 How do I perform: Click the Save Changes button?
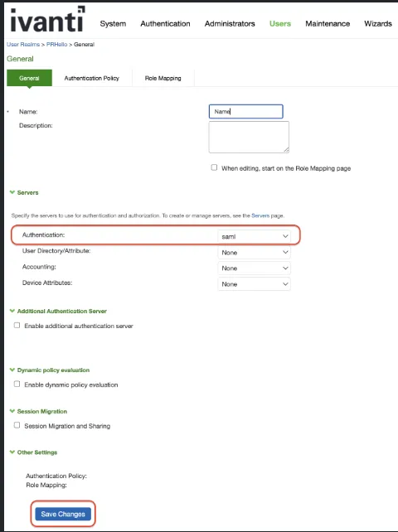click(63, 514)
